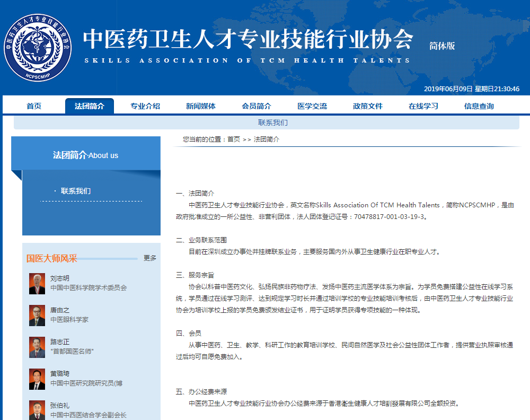
Task: Open the portrait photo of 路志正
Action: pos(37,347)
